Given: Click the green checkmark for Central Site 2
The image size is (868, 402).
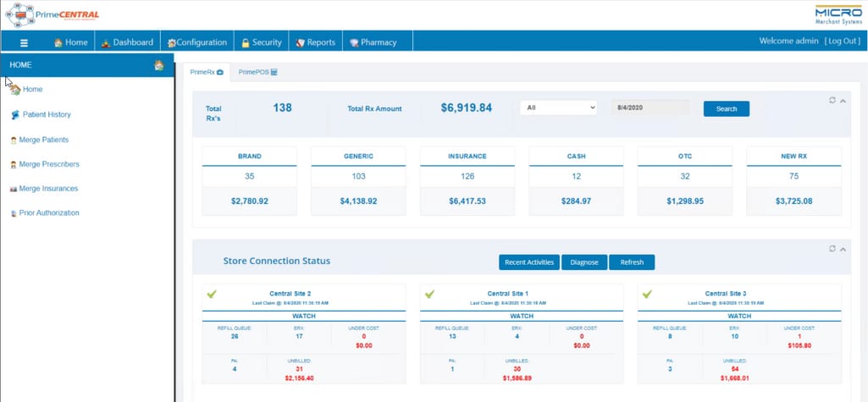Looking at the screenshot, I should 212,295.
